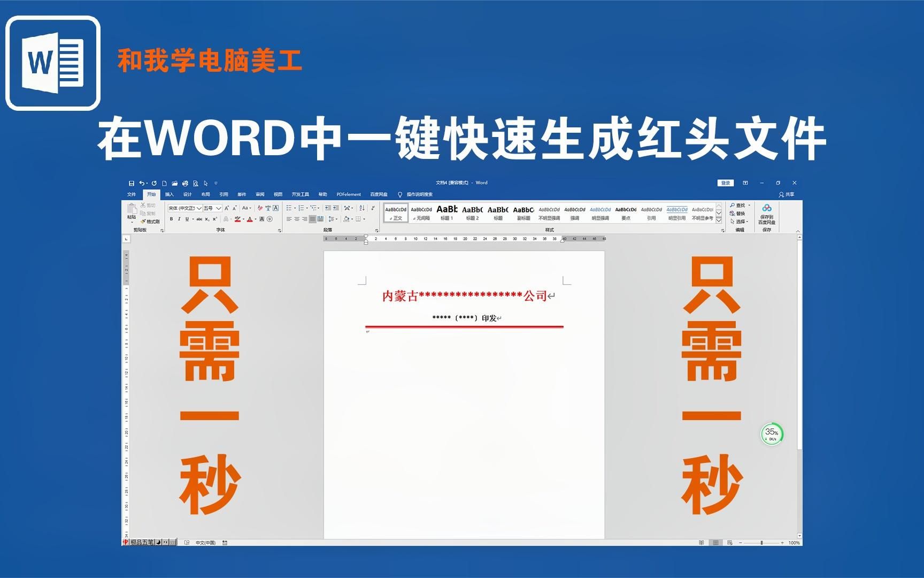
Task: Click the Undo arrow icon
Action: pos(142,183)
